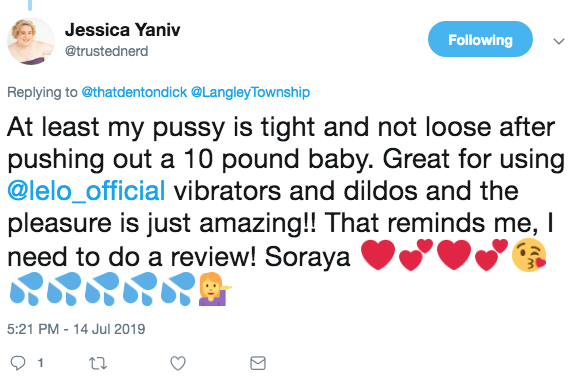The height and width of the screenshot is (382, 578).
Task: Click the Replying to label text
Action: 42,92
